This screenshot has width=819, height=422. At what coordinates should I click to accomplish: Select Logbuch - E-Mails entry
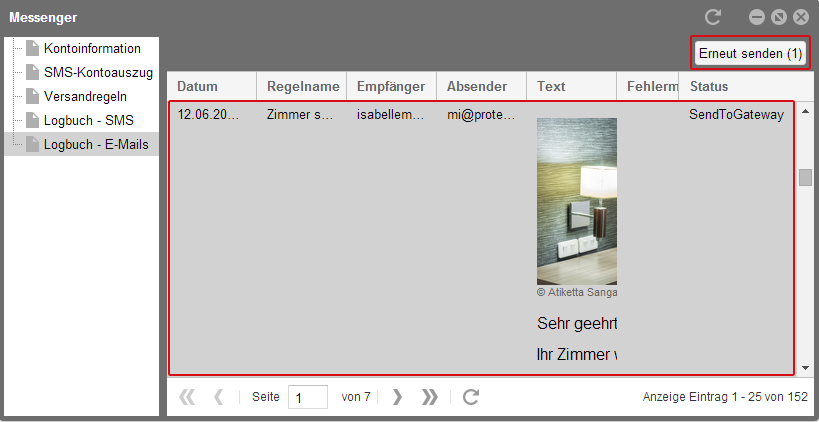coord(95,144)
